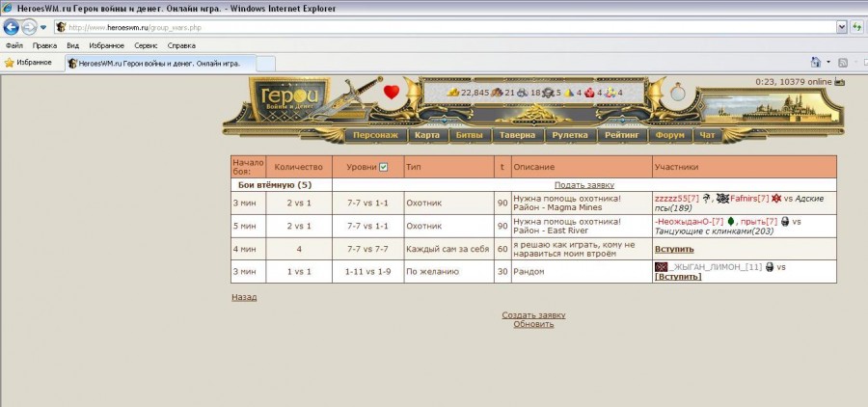Click the Герои Войны и Денег logo

point(289,98)
